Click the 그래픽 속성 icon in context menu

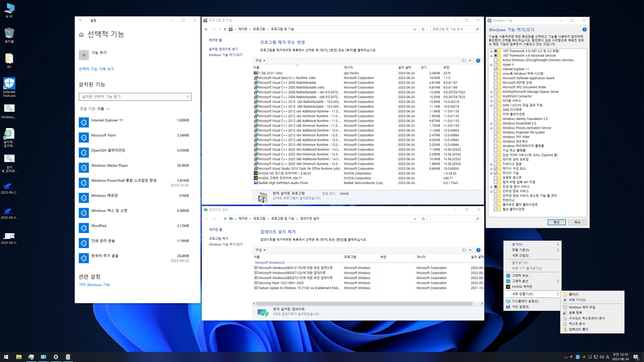click(508, 276)
